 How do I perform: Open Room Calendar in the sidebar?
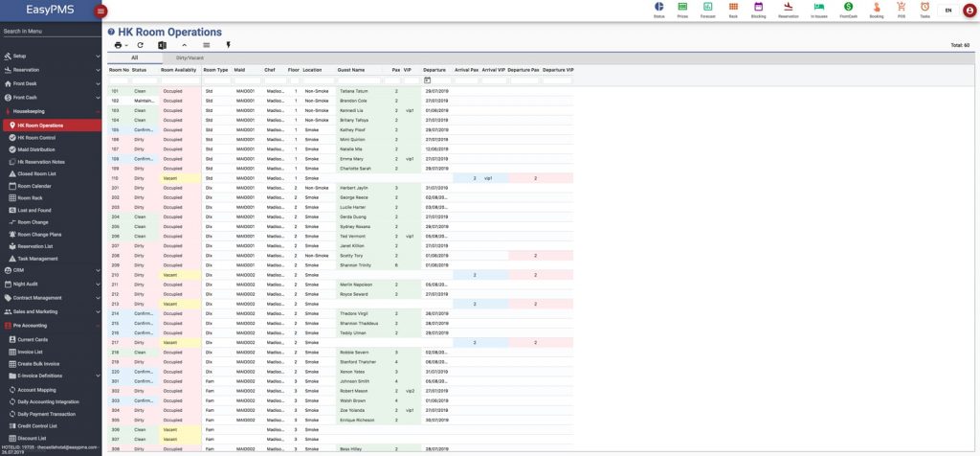pyautogui.click(x=34, y=186)
